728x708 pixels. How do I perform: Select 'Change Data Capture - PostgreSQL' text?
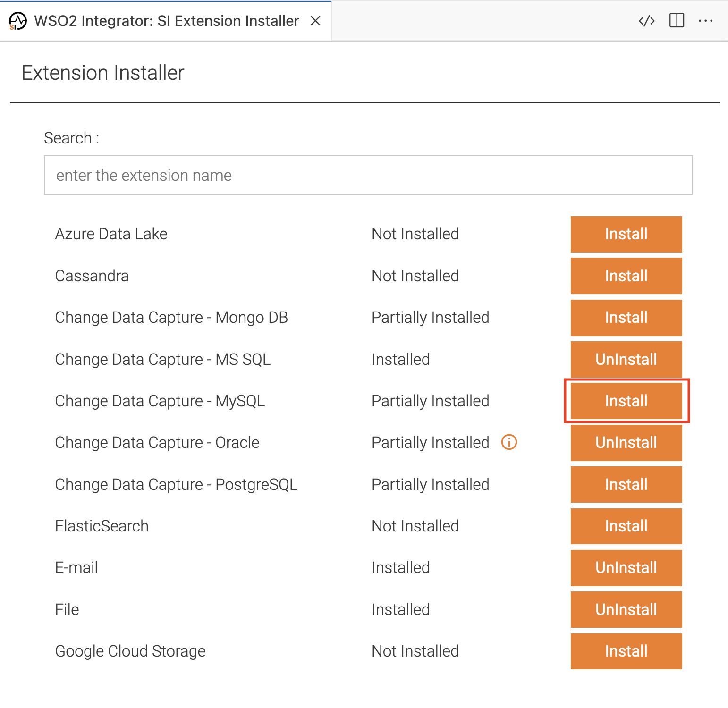point(176,484)
